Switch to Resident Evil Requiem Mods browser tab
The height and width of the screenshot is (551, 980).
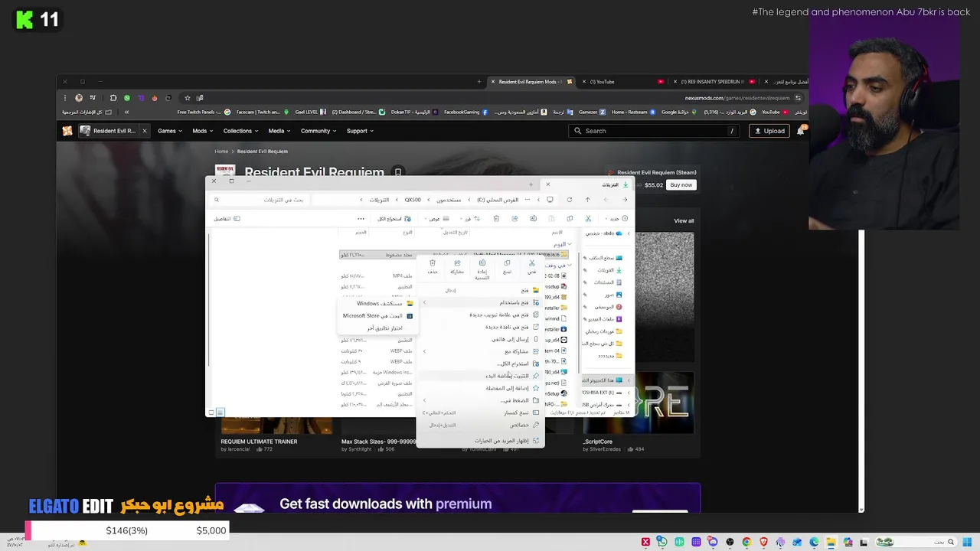click(x=530, y=82)
